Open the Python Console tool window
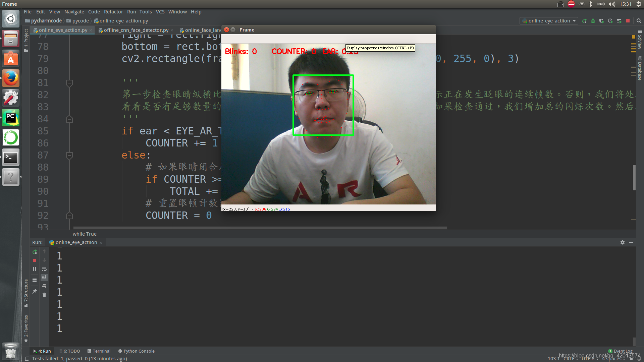The width and height of the screenshot is (644, 362). 137,351
